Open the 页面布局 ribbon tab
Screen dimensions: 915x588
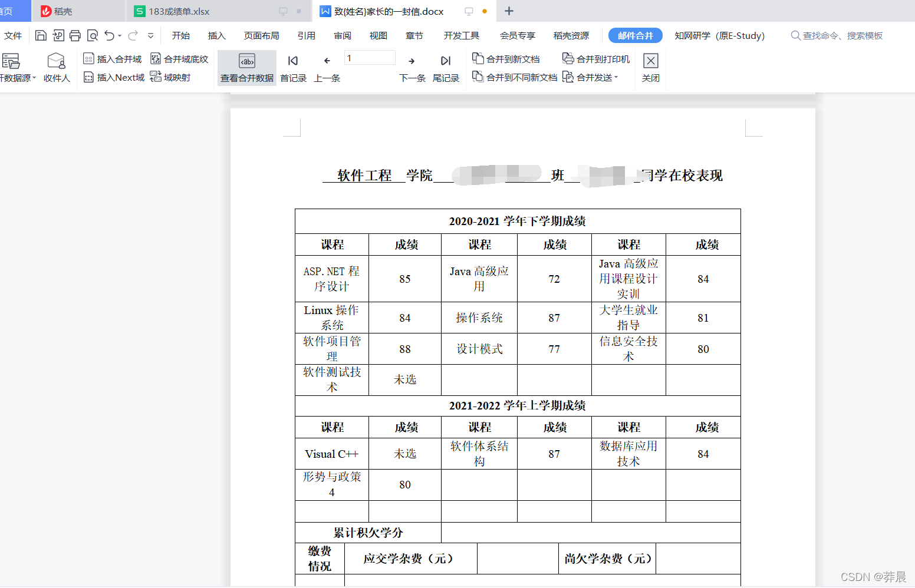click(x=262, y=36)
